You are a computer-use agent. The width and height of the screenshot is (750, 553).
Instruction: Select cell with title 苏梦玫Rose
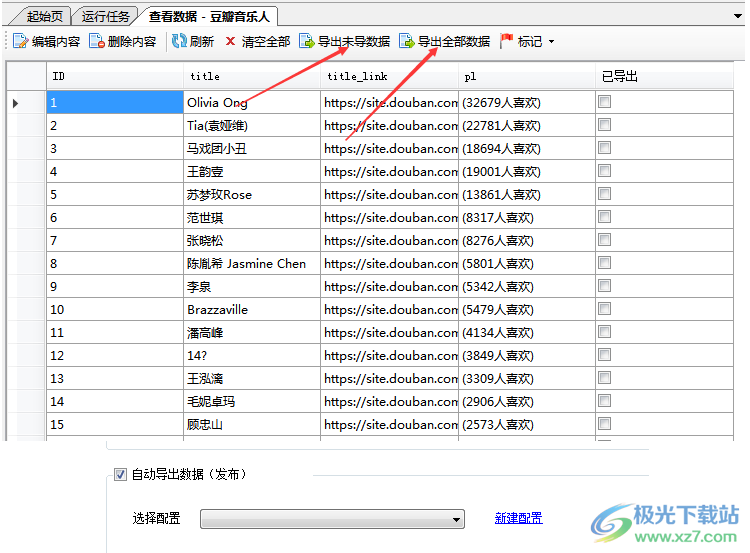[x=252, y=194]
